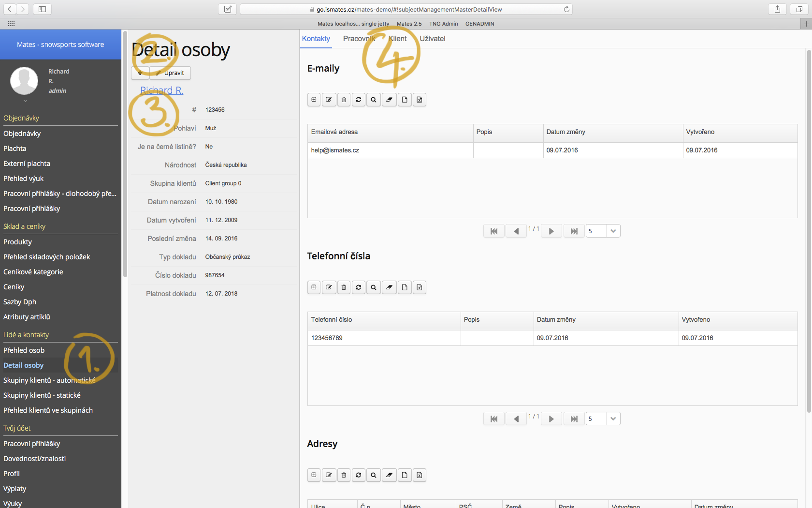This screenshot has width=812, height=508.
Task: Open Přehled výuk in the sidebar
Action: [23, 179]
